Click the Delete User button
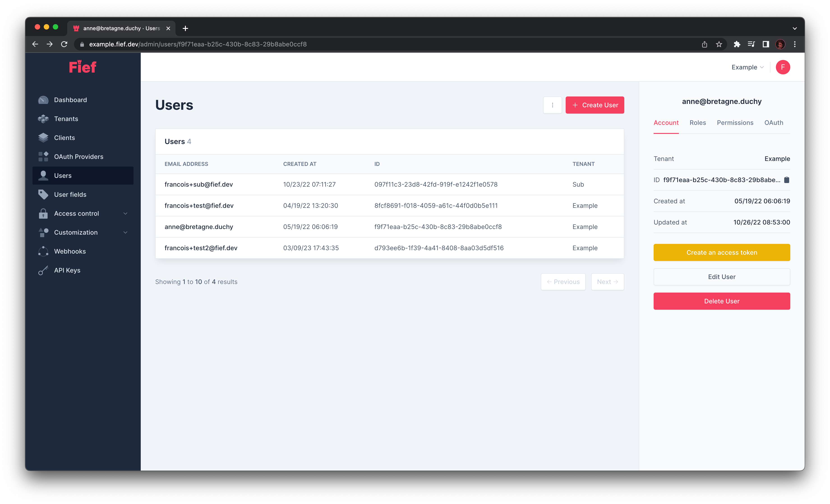The height and width of the screenshot is (504, 830). (722, 301)
